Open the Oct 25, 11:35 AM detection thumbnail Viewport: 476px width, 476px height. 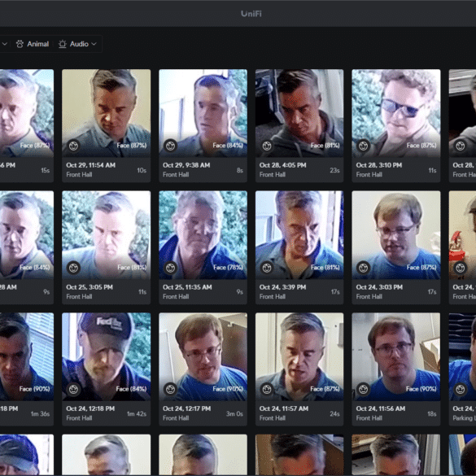coord(203,235)
